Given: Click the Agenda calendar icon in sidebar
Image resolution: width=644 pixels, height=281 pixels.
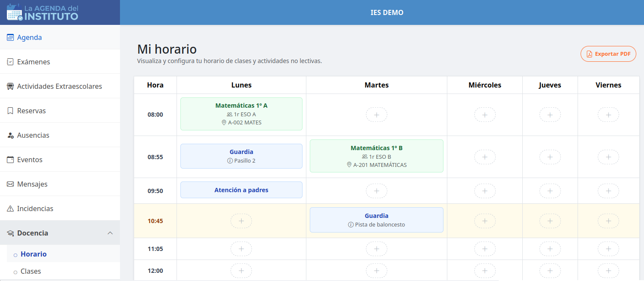Looking at the screenshot, I should click(10, 37).
